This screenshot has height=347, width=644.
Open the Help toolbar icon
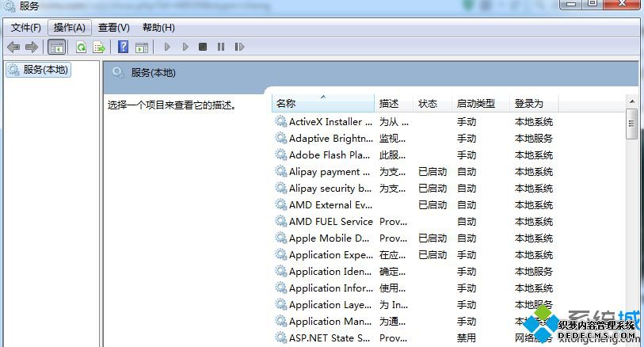(124, 47)
